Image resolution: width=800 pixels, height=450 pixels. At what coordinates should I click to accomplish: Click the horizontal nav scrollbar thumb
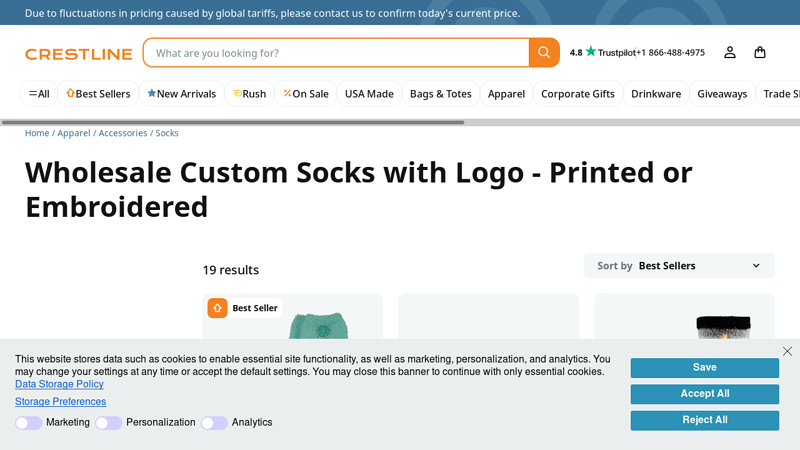click(x=233, y=122)
